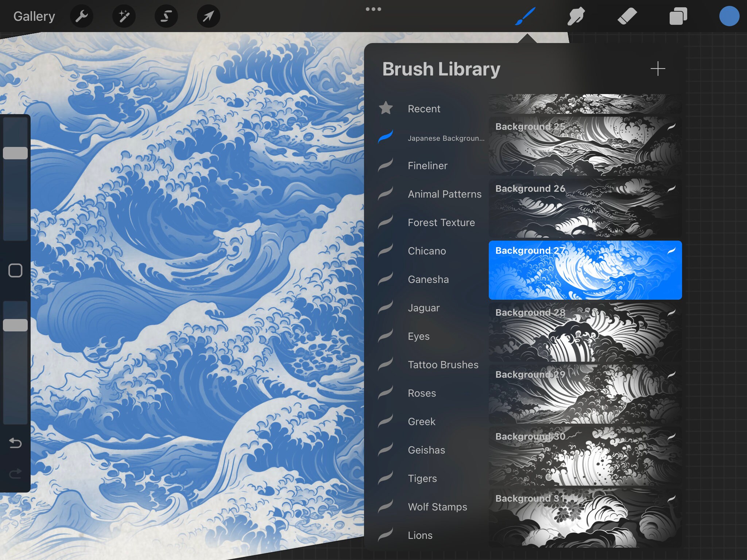Image resolution: width=747 pixels, height=560 pixels.
Task: Select the Background 25 brush
Action: pos(585,146)
